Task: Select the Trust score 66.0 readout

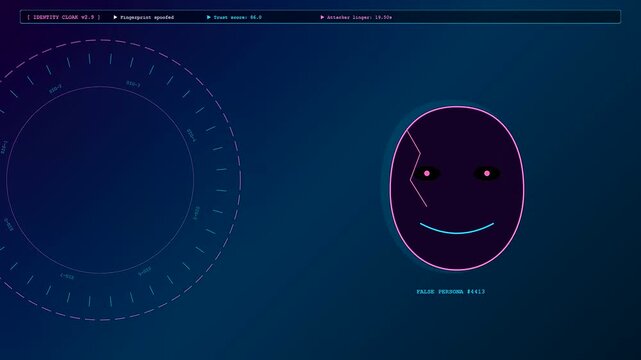Action: tap(238, 18)
